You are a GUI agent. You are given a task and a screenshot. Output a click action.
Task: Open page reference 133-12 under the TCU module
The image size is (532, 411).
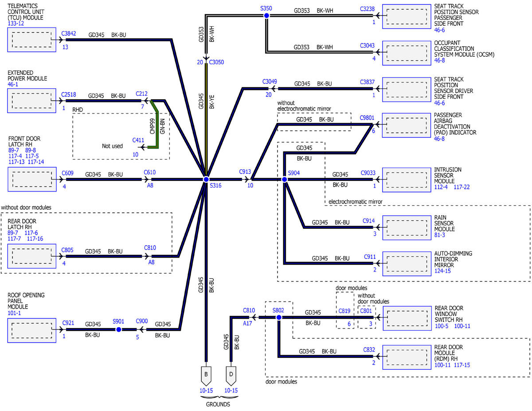pos(16,23)
